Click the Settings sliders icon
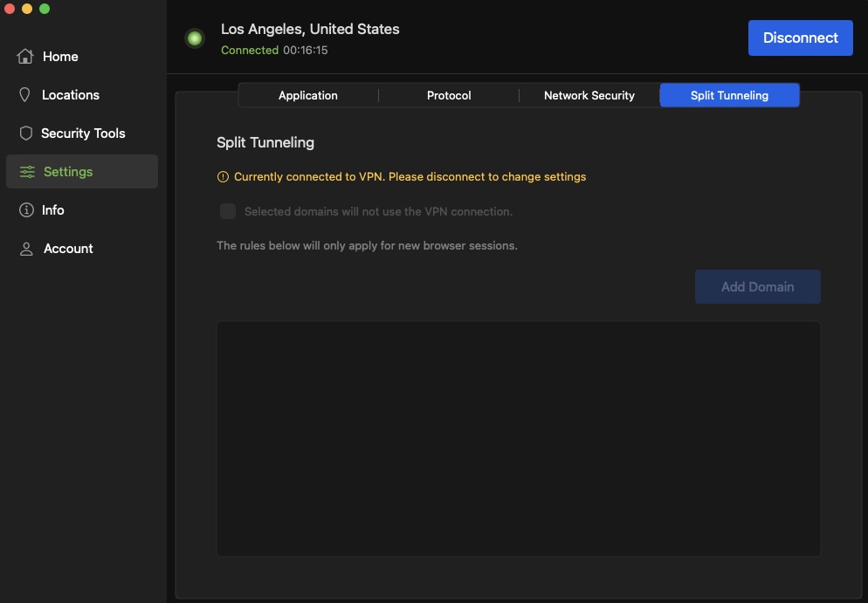This screenshot has height=603, width=868. [27, 172]
